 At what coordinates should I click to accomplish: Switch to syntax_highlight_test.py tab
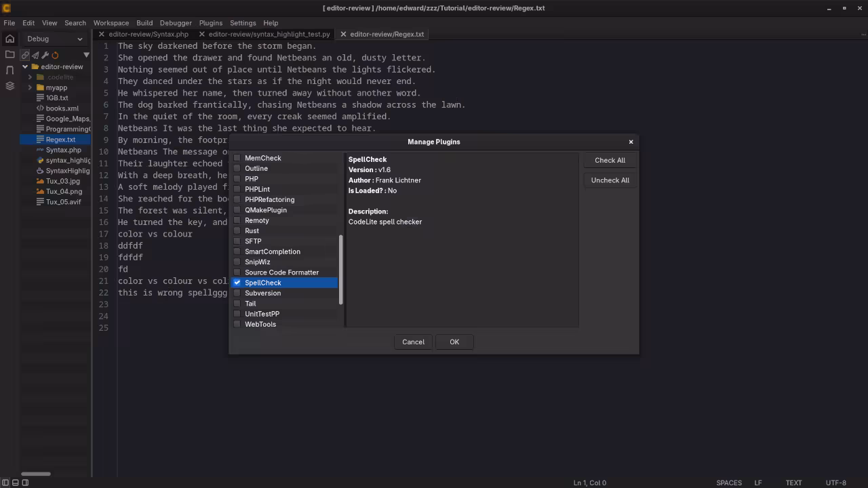269,34
